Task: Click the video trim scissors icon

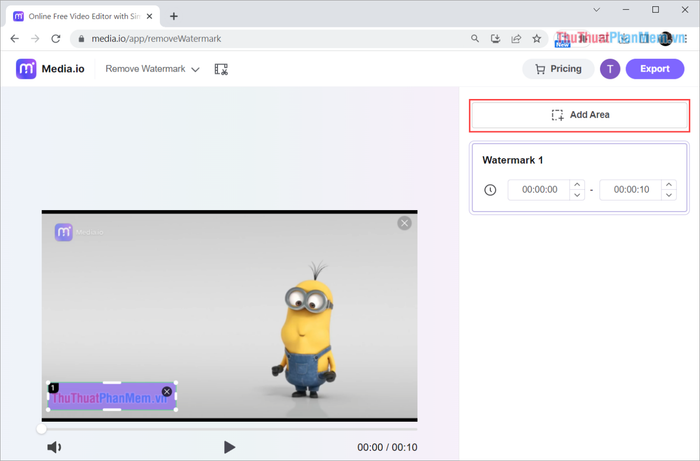Action: click(x=221, y=69)
